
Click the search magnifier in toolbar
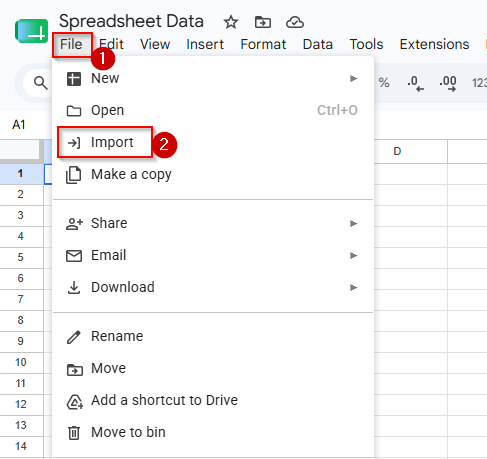pos(41,83)
